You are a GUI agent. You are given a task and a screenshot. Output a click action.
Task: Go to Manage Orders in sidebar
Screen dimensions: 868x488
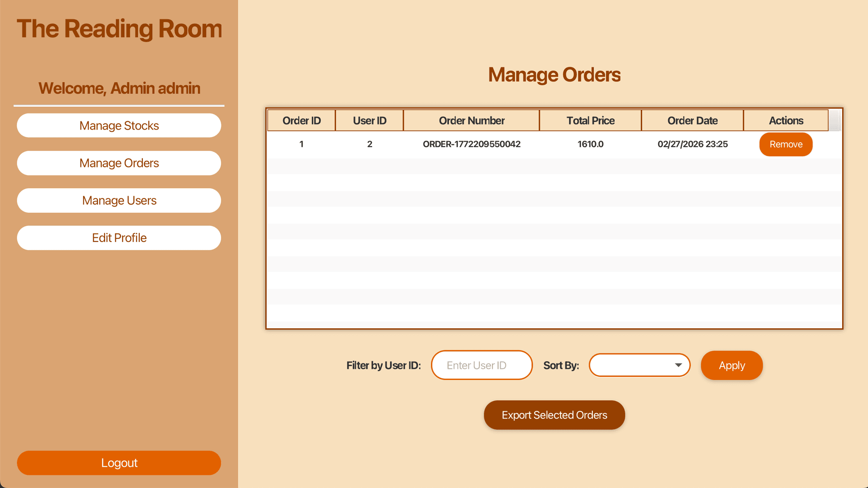(119, 163)
